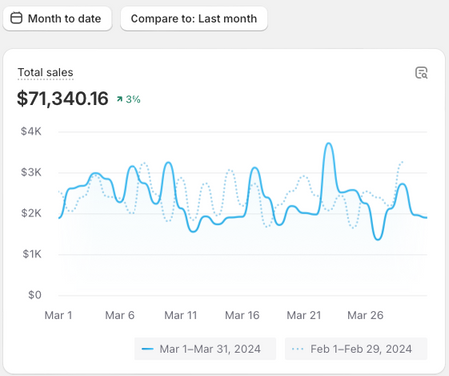Click the dotted line legend marker
The image size is (449, 376).
click(x=298, y=349)
